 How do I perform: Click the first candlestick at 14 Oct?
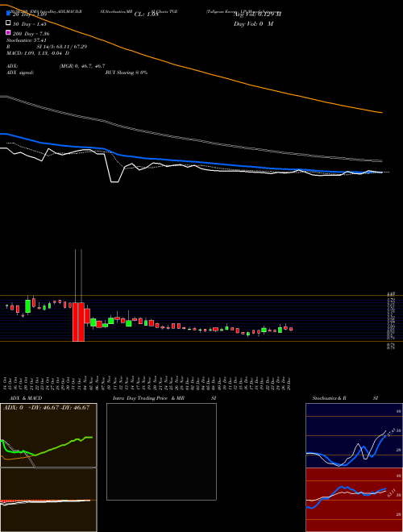coord(6,306)
